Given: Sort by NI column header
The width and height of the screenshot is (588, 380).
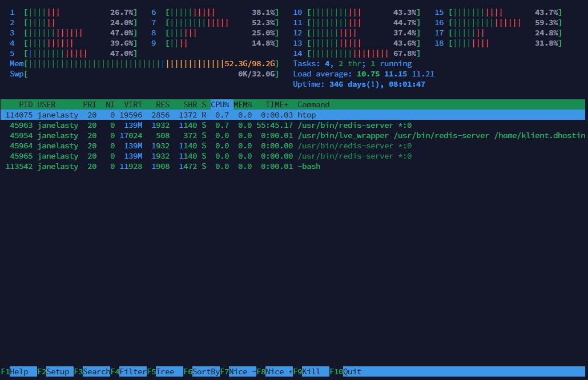Looking at the screenshot, I should tap(110, 104).
